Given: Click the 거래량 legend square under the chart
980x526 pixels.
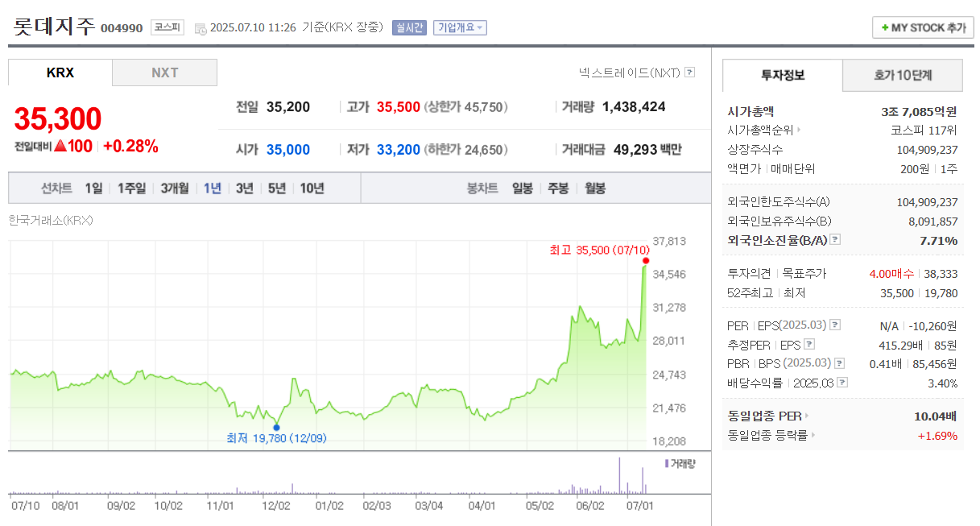Looking at the screenshot, I should [667, 463].
